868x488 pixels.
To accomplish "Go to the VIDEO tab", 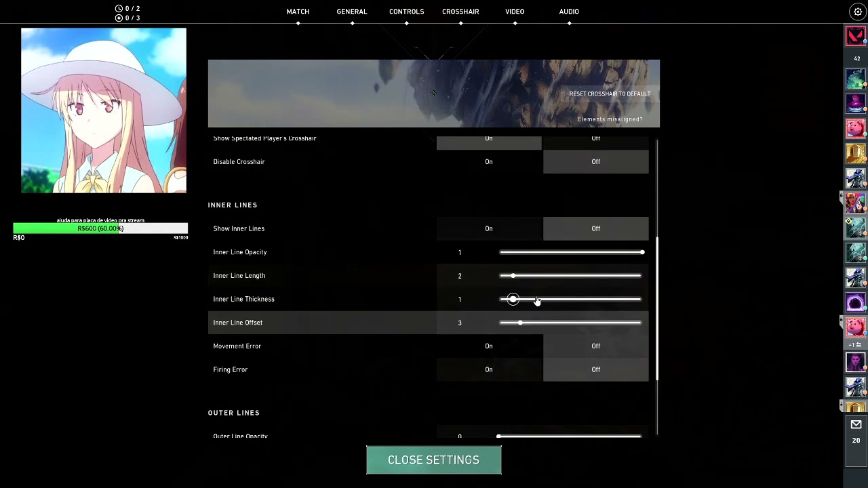I will (x=515, y=12).
